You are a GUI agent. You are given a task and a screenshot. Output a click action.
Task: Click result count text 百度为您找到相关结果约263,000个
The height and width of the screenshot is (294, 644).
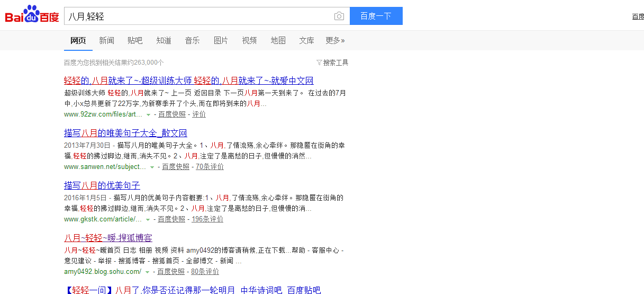click(114, 63)
